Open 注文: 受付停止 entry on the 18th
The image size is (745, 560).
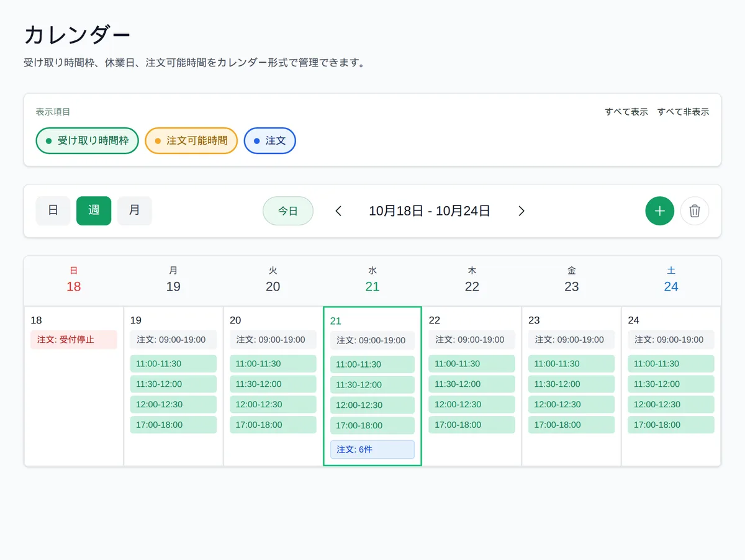(x=74, y=340)
